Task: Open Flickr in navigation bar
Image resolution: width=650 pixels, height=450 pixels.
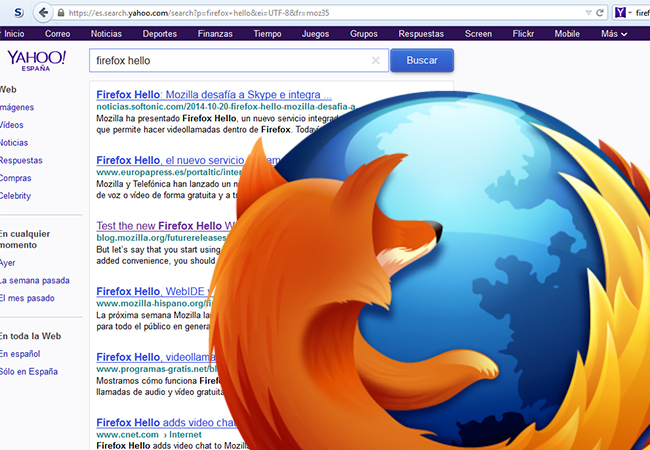Action: (523, 34)
